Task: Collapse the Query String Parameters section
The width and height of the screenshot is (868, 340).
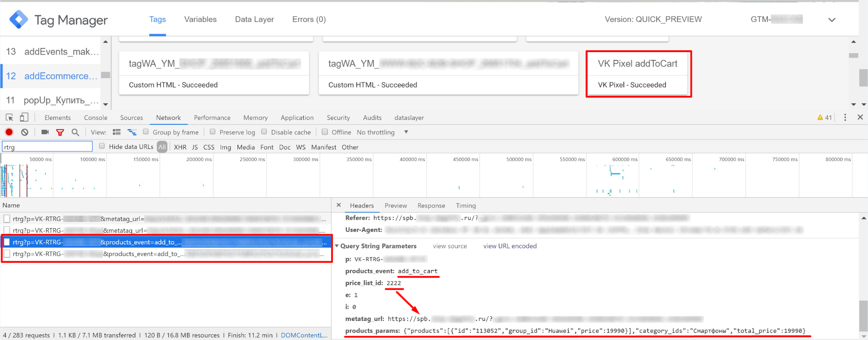Action: point(337,246)
